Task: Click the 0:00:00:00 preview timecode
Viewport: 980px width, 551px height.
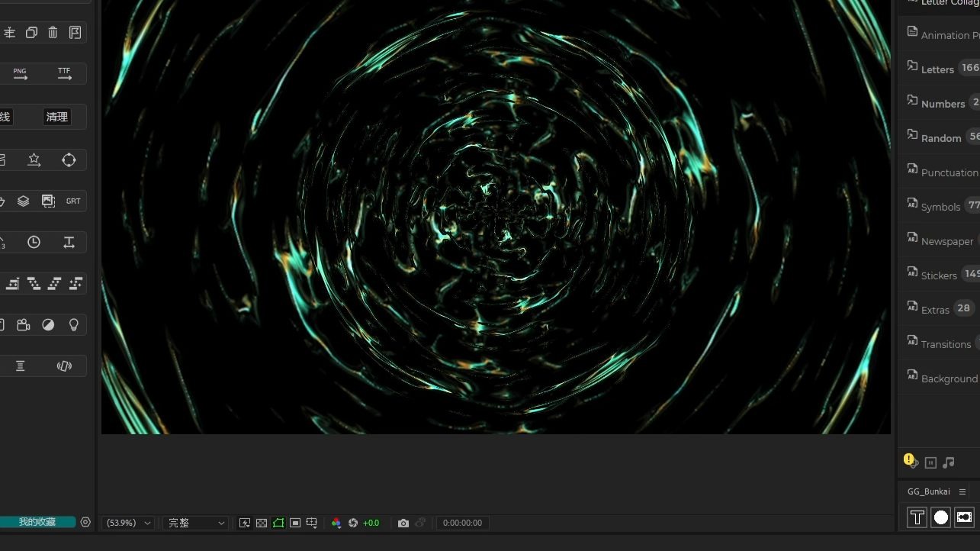Action: 462,523
